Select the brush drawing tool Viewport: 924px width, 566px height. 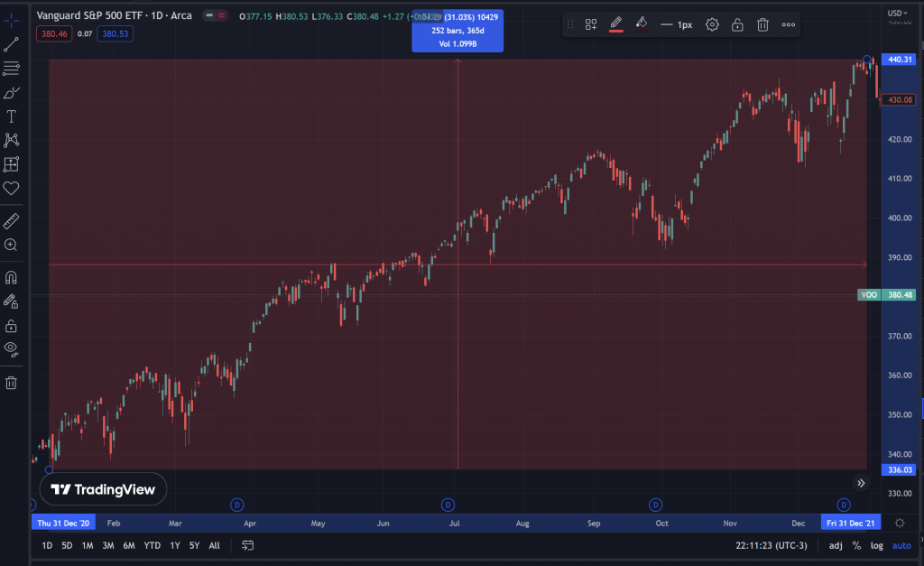click(x=11, y=92)
